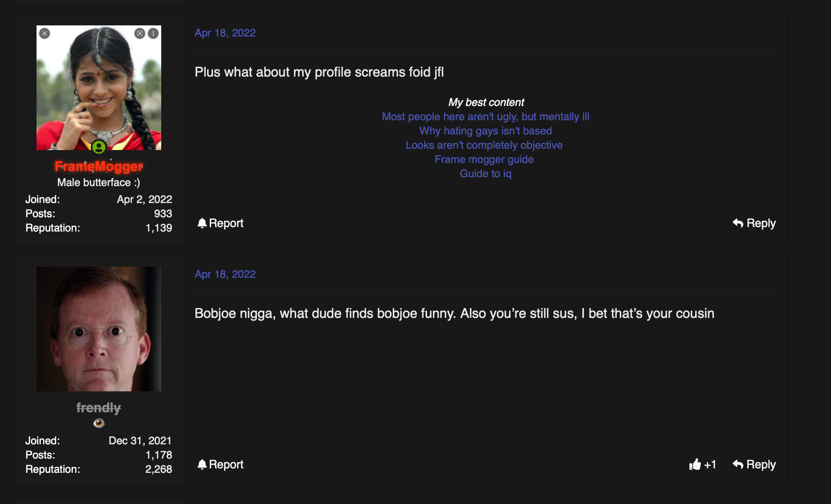Viewport: 831px width, 504px height.
Task: Reply to frendly's post
Action: 754,464
